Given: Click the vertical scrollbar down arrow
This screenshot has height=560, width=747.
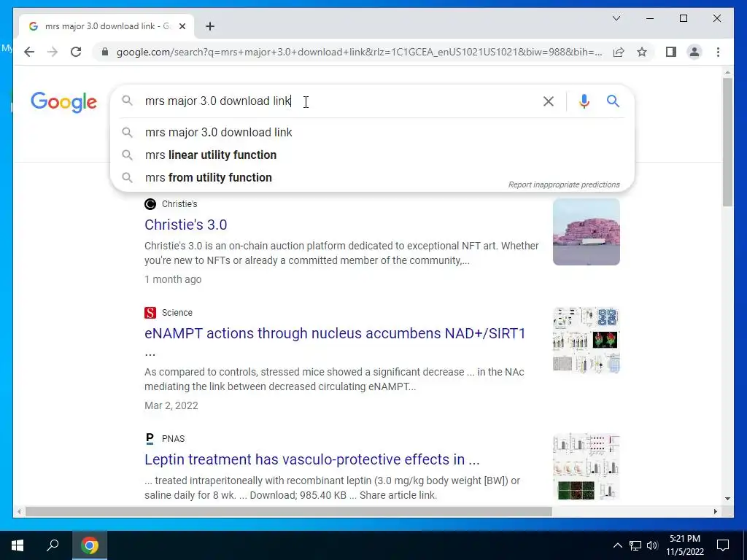Looking at the screenshot, I should tap(727, 499).
